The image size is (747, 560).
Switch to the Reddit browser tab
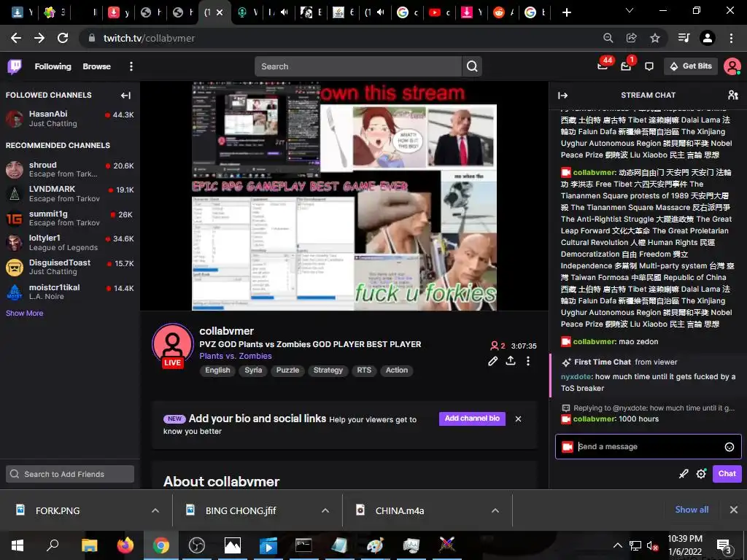[x=505, y=12]
